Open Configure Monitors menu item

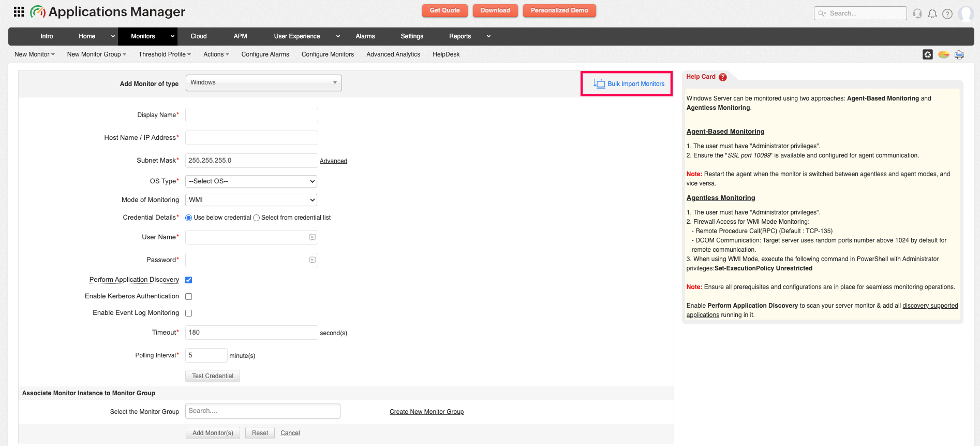[x=328, y=54]
